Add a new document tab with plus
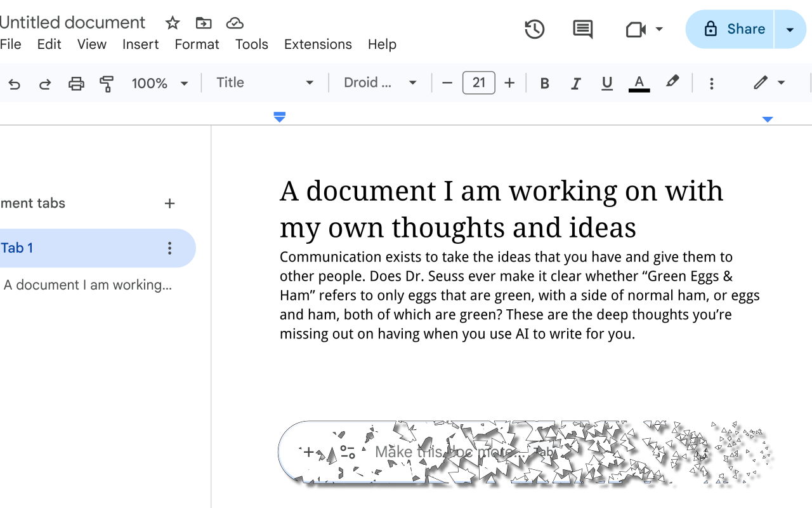 169,203
